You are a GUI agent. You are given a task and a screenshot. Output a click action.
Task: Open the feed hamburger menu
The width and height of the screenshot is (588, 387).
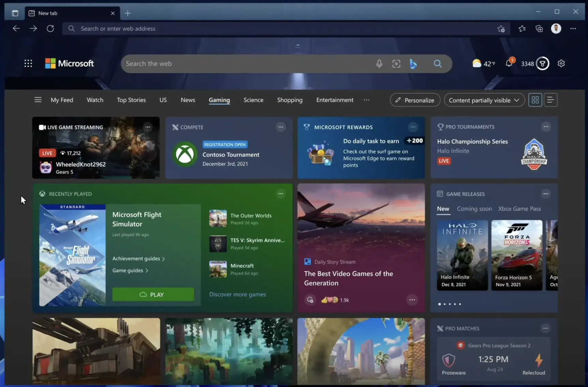[x=38, y=100]
